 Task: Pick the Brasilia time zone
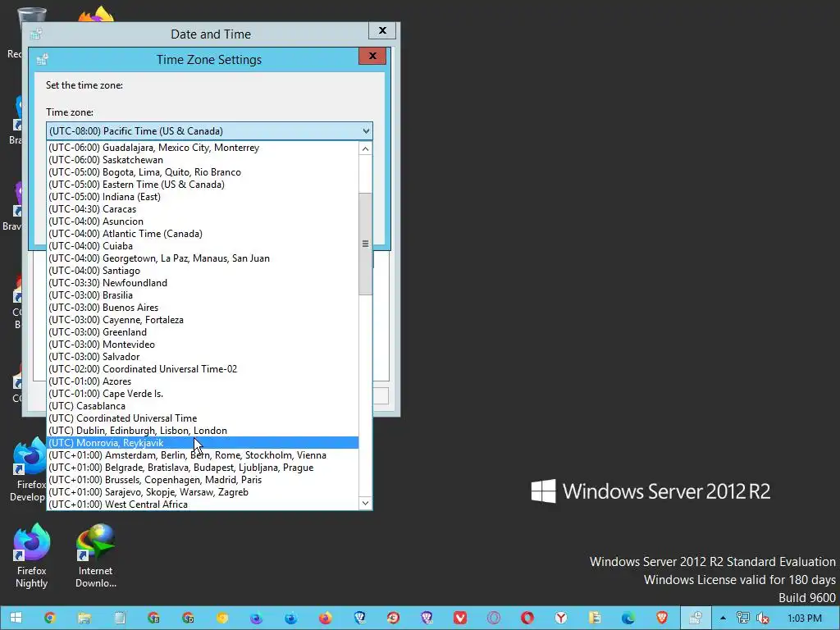tap(203, 295)
